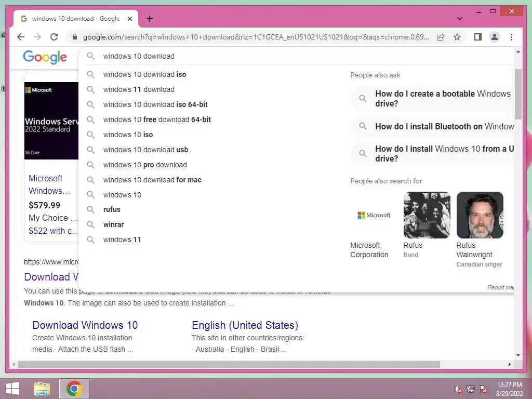View site info via the padlock icon
The image size is (532, 399).
point(75,37)
